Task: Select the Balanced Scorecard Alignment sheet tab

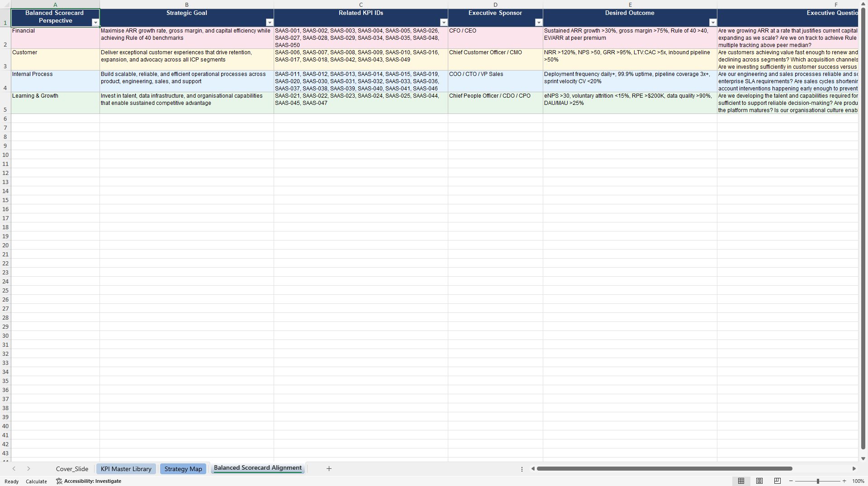Action: click(x=258, y=468)
